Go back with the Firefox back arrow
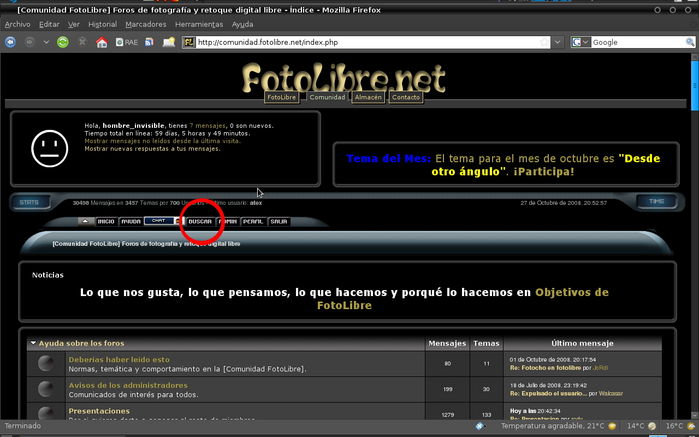The image size is (699, 437). point(10,42)
